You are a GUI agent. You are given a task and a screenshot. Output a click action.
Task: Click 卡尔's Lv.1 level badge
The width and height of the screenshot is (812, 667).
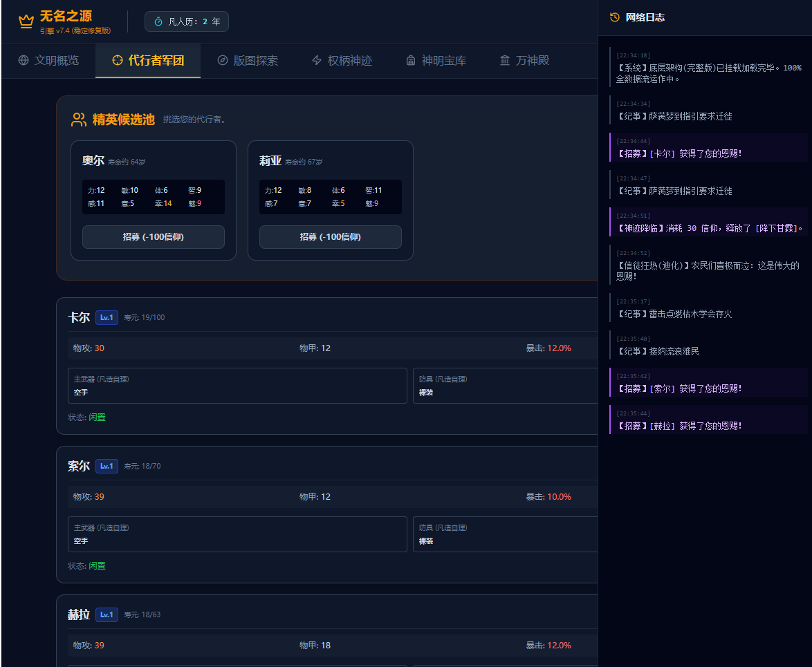click(x=107, y=318)
